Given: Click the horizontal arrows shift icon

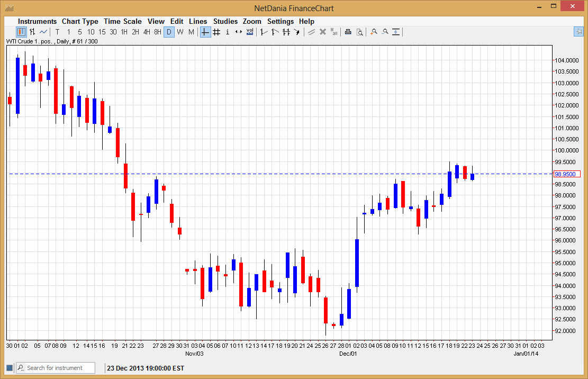Looking at the screenshot, I should [239, 32].
